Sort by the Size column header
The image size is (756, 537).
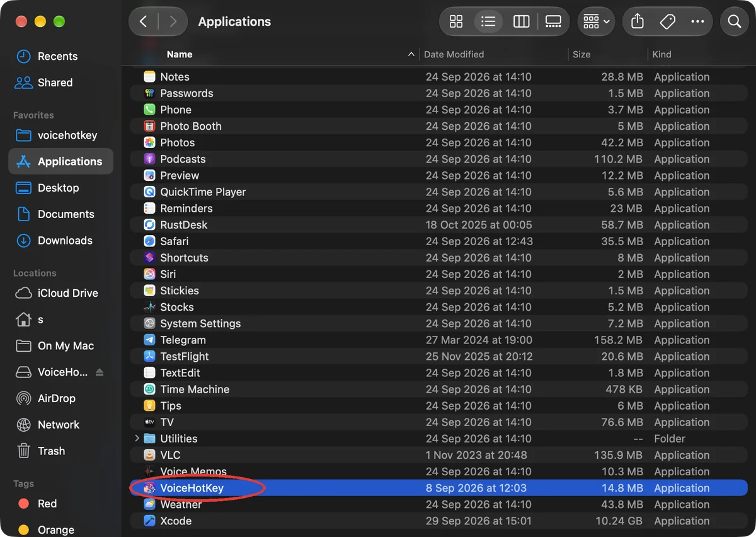point(581,54)
